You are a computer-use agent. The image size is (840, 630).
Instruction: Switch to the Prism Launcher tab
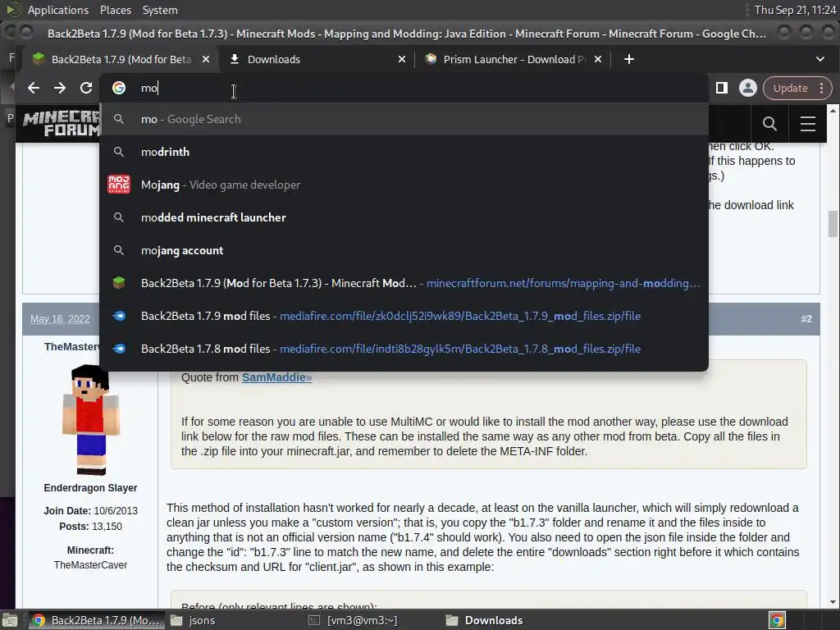[x=514, y=59]
